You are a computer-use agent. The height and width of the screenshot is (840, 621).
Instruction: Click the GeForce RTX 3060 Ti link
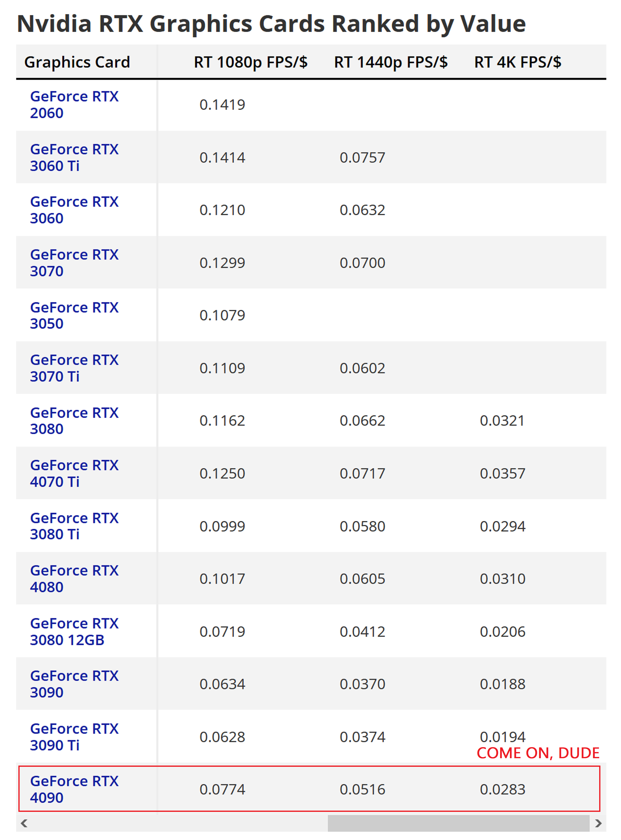coord(74,157)
